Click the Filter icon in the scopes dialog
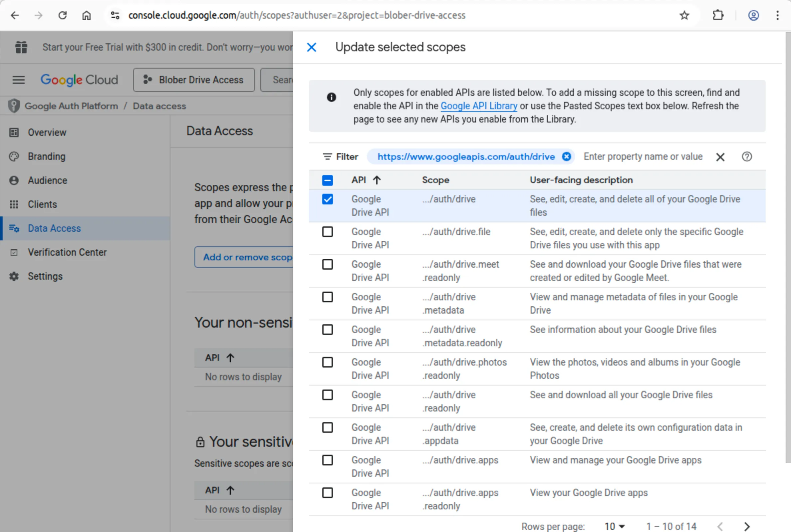 327,156
